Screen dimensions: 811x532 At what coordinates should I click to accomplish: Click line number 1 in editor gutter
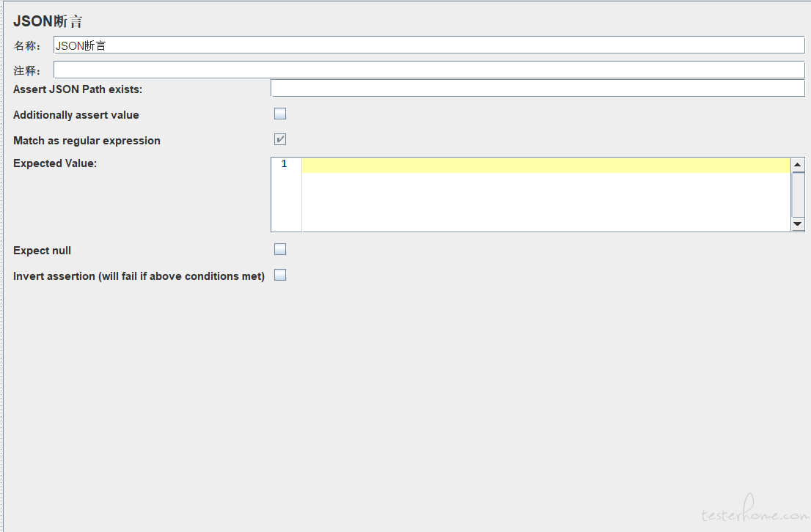tap(285, 164)
